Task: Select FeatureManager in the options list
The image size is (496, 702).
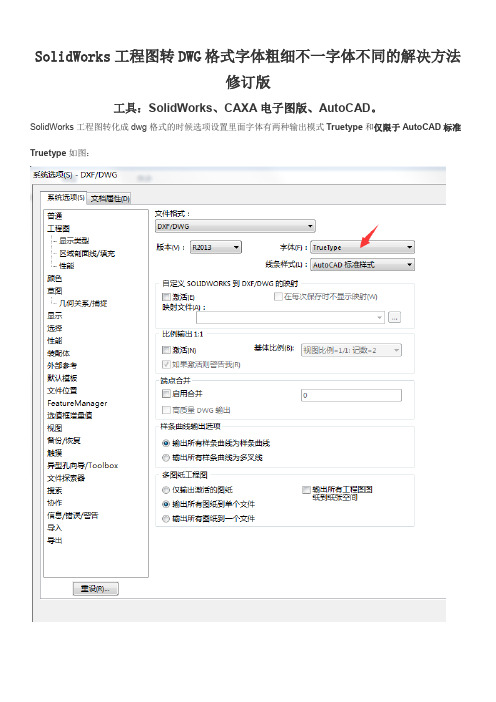Action: coord(77,403)
